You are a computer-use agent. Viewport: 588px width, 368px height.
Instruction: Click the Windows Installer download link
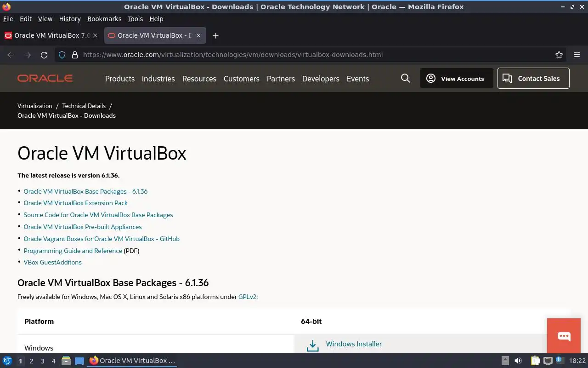[x=354, y=344]
